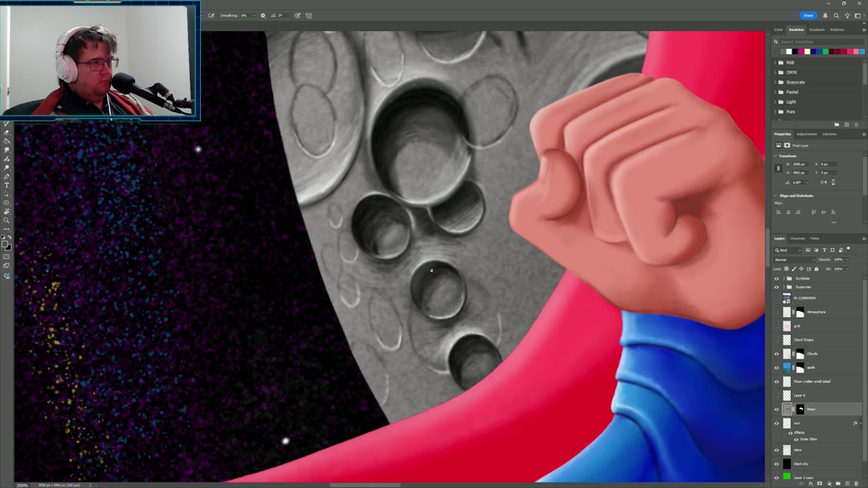Select the Smudge tool in left toolbar
Viewport: 868px width, 488px height.
coord(7,150)
